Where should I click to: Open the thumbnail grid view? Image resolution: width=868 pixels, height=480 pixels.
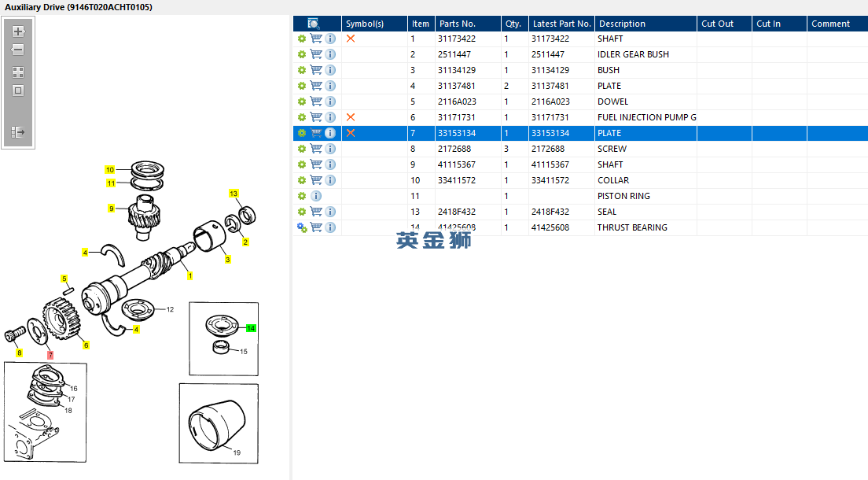[x=18, y=72]
